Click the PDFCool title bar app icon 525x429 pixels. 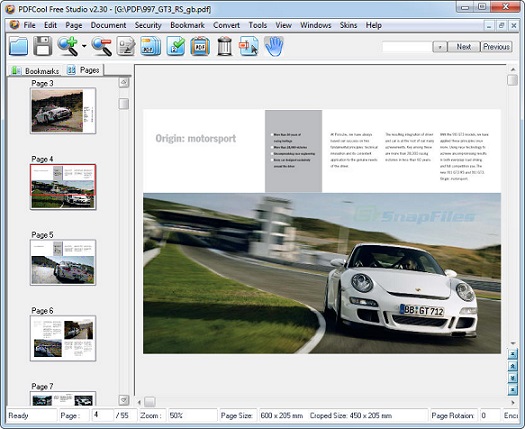point(10,9)
